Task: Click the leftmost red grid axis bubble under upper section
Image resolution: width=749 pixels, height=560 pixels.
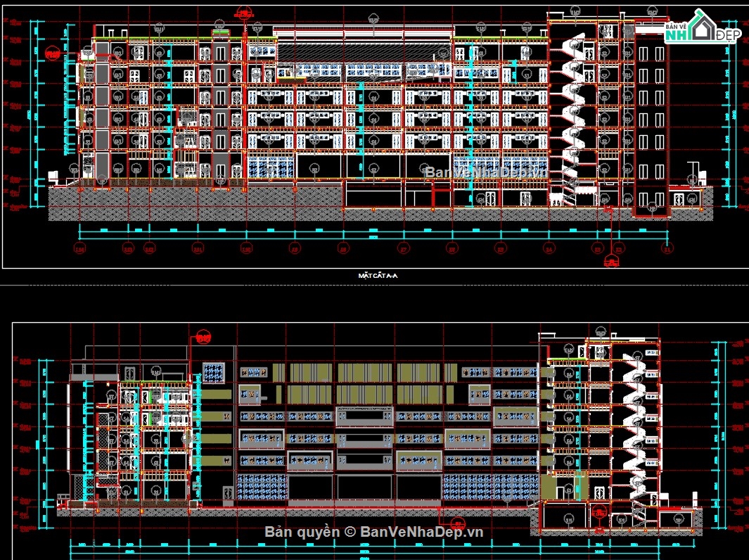Action: (80, 248)
